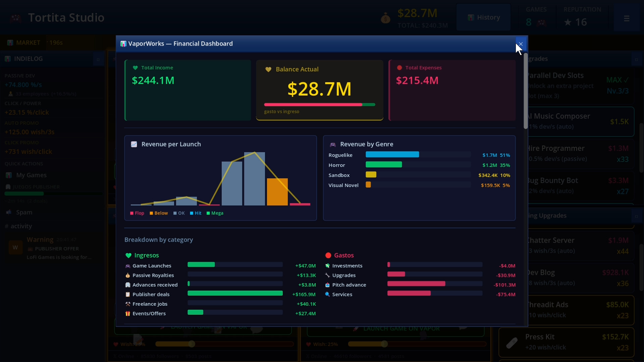Select My Games quick action

point(31,175)
